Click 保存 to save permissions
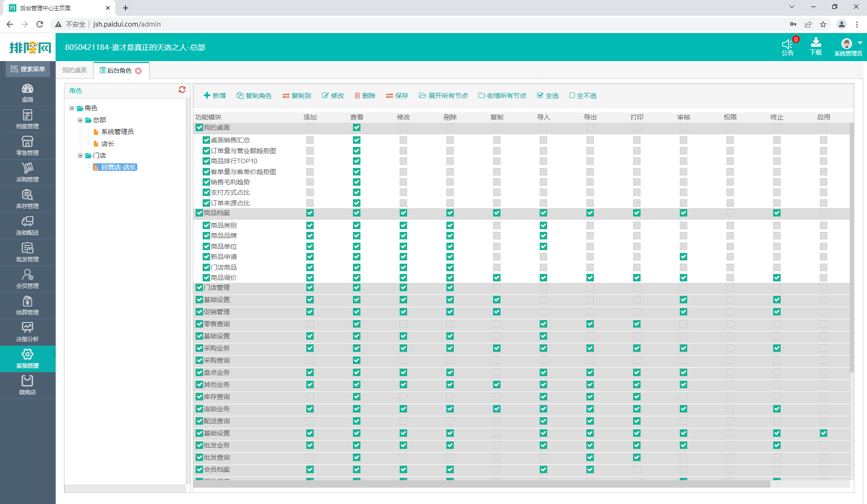 click(397, 96)
